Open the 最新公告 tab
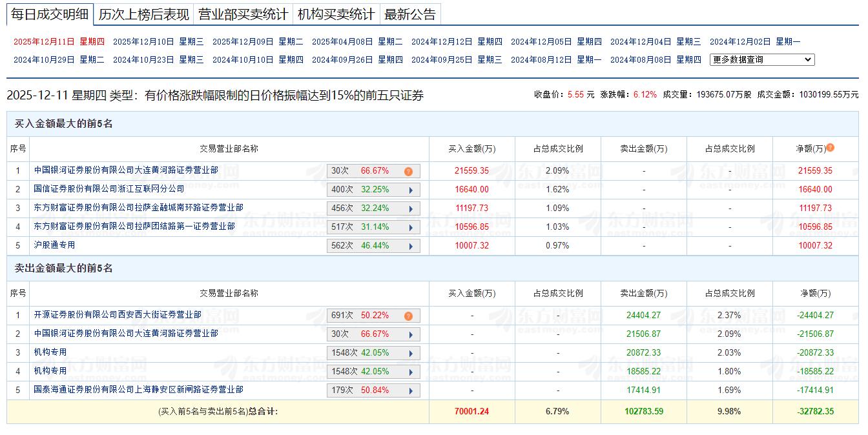 pos(410,14)
